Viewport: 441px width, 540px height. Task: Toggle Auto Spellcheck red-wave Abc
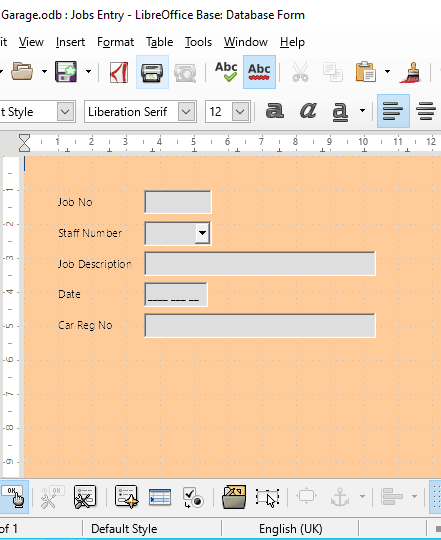pyautogui.click(x=259, y=72)
